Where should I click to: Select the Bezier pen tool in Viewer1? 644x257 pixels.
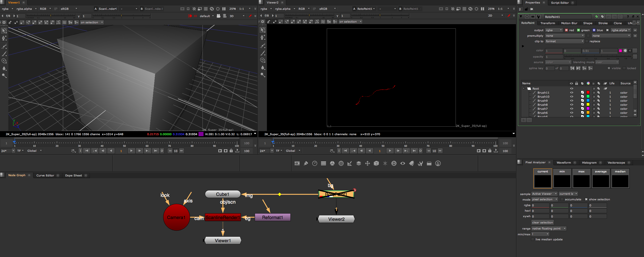click(x=4, y=46)
